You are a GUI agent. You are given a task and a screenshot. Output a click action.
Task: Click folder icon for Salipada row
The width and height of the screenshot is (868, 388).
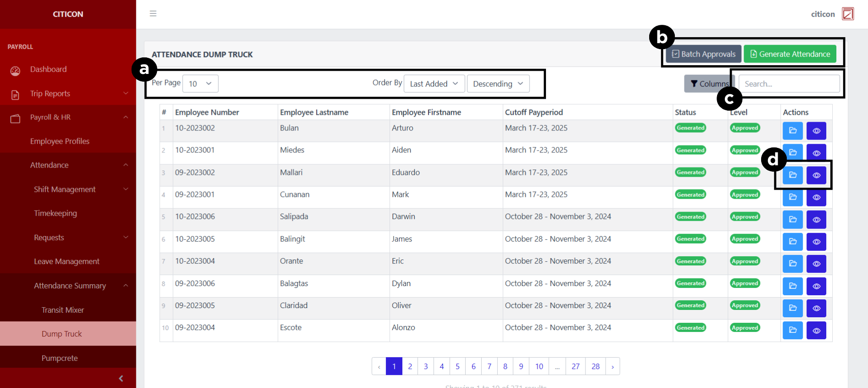(x=792, y=219)
